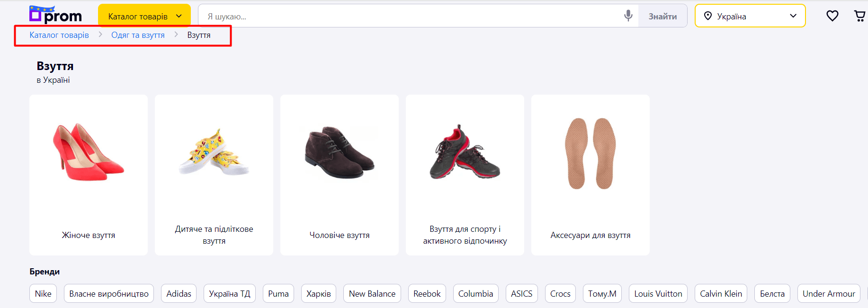
Task: Select the Louis Vuitton brand chip
Action: coord(658,294)
